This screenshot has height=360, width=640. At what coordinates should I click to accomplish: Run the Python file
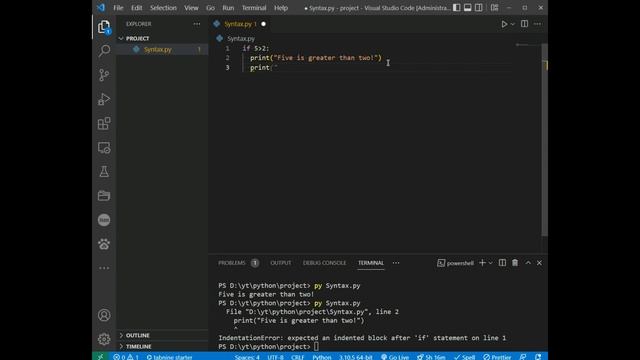point(504,24)
